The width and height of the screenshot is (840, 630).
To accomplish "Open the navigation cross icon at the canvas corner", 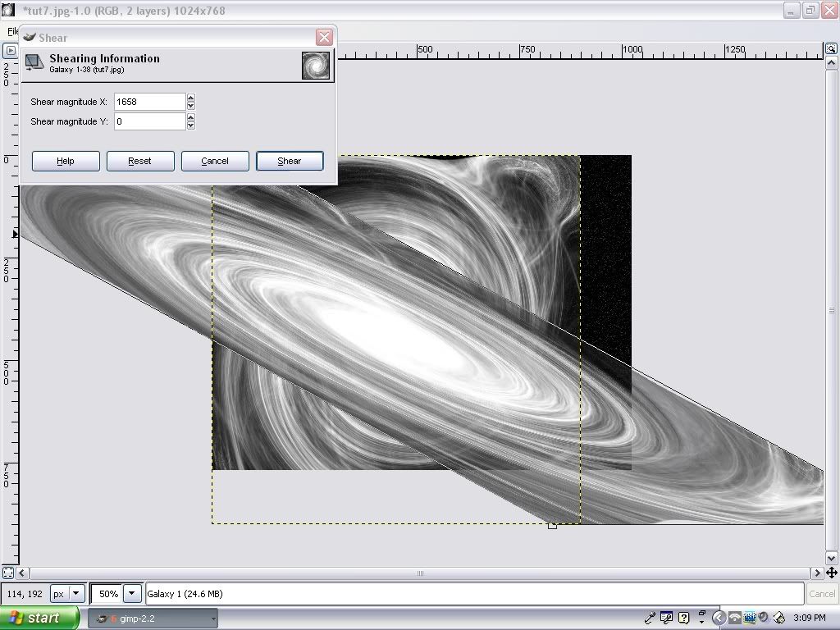I will pyautogui.click(x=832, y=573).
